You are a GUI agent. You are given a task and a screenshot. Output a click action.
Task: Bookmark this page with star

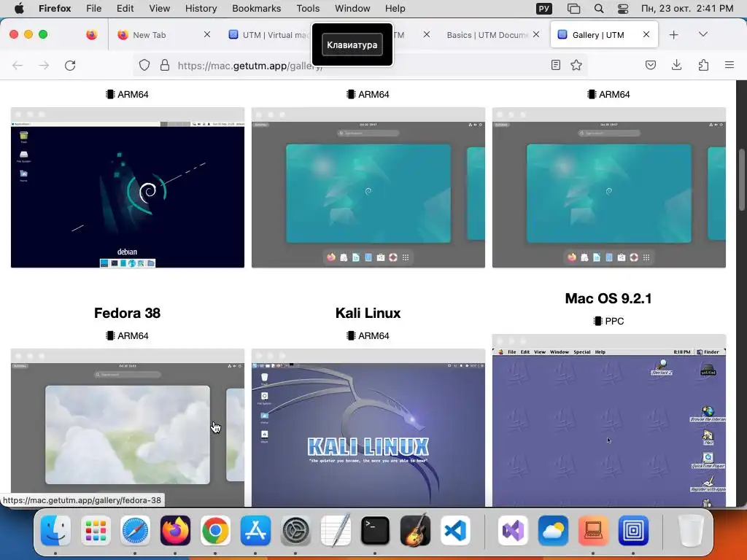576,65
